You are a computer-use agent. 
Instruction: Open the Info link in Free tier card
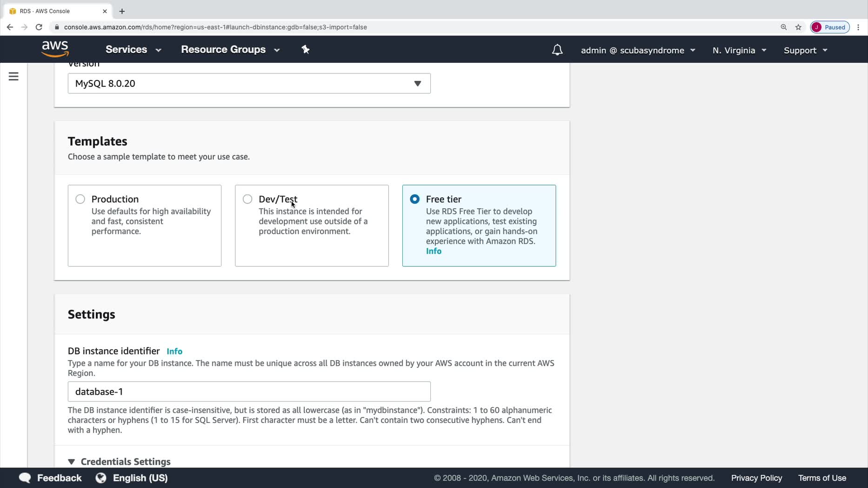[x=434, y=251]
